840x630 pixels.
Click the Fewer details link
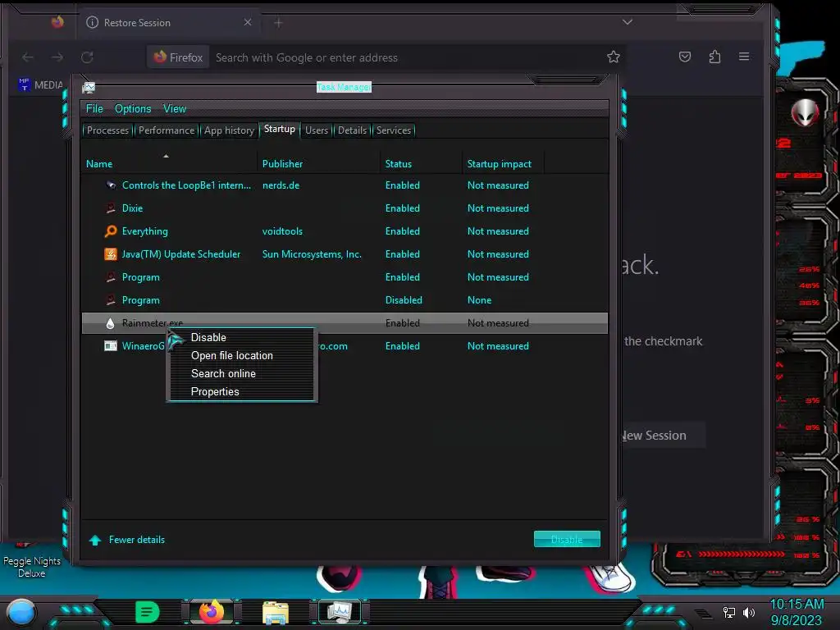click(137, 540)
